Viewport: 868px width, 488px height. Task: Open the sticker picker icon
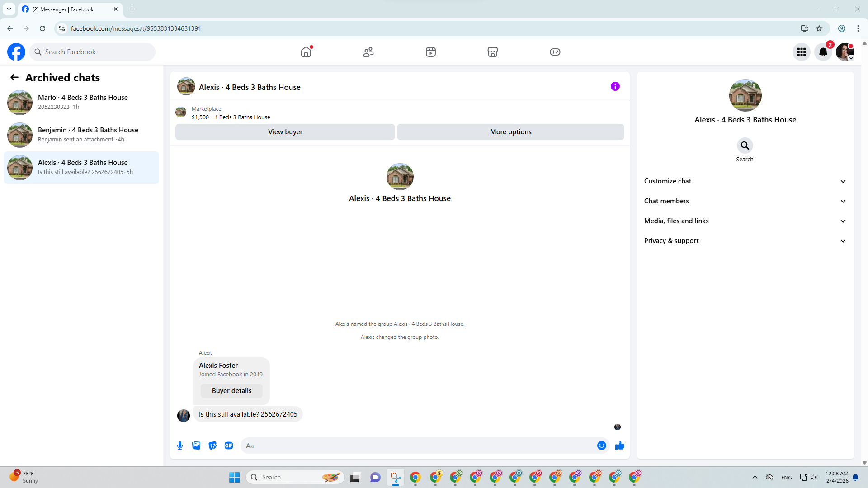coord(212,446)
